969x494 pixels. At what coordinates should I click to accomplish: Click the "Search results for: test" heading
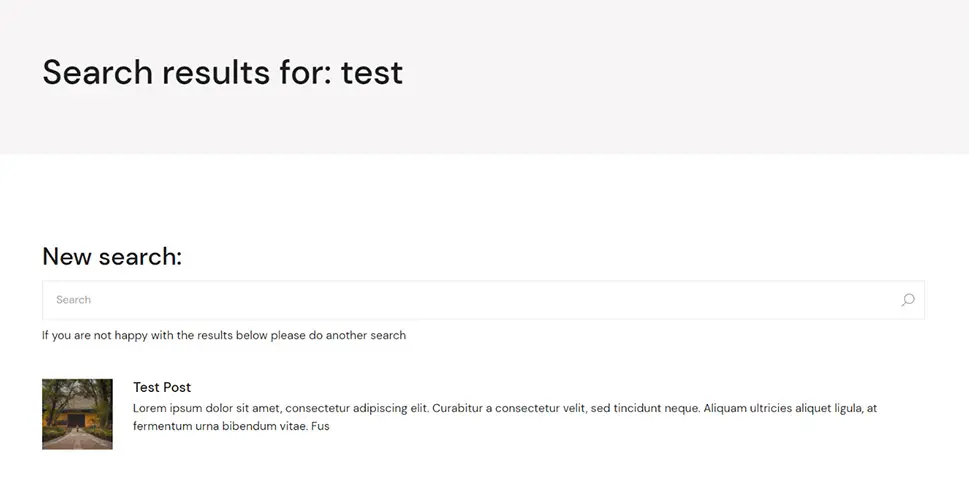coord(222,72)
